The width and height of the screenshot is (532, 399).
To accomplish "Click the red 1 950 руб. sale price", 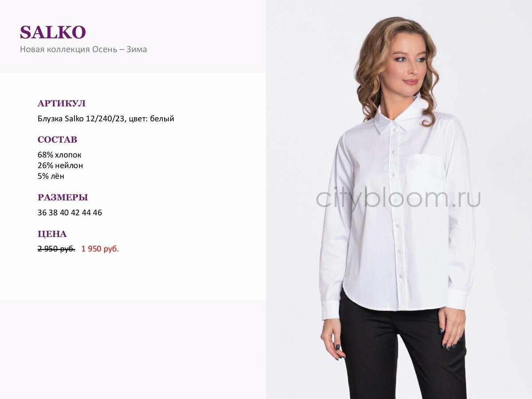I will tap(100, 249).
